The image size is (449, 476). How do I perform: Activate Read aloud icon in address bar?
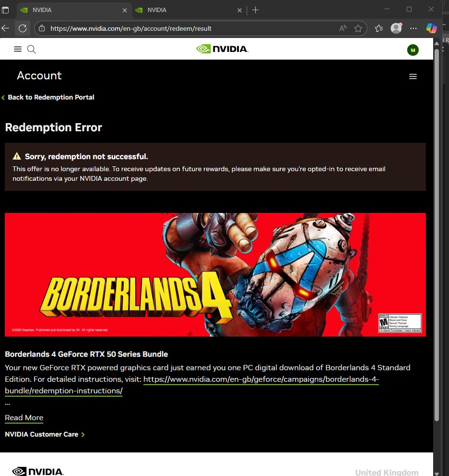(343, 28)
